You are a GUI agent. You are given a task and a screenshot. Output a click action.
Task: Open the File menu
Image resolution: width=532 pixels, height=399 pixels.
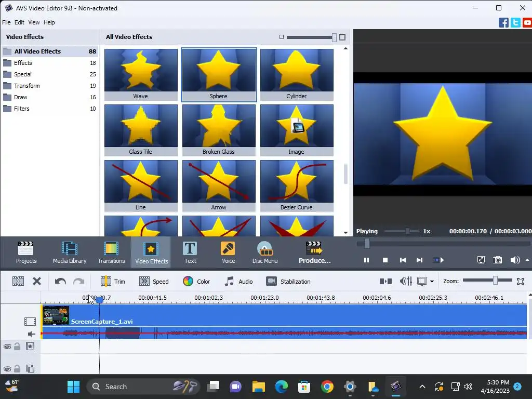pyautogui.click(x=6, y=22)
